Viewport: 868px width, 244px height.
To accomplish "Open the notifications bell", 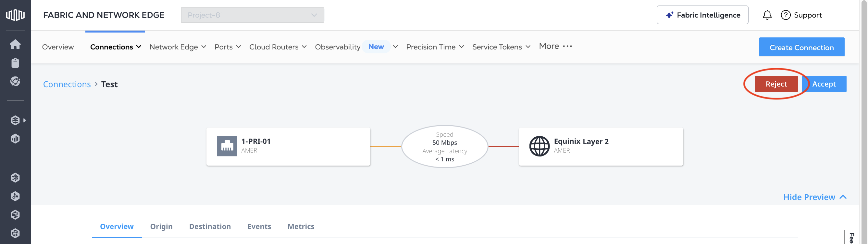I will tap(767, 15).
